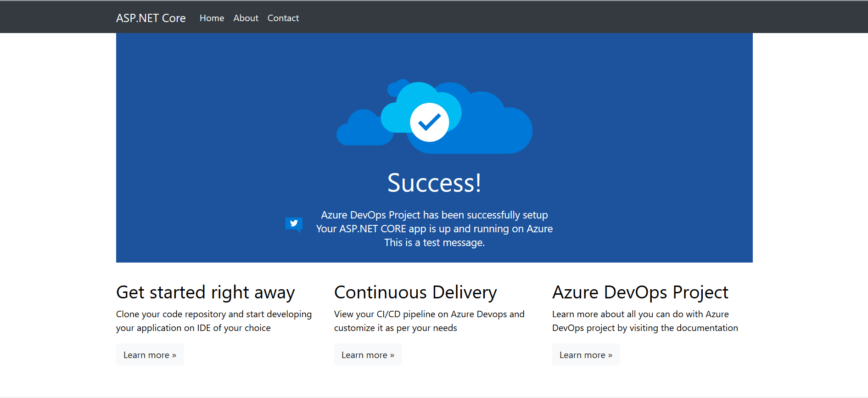Click the Twitter share icon

click(x=294, y=224)
